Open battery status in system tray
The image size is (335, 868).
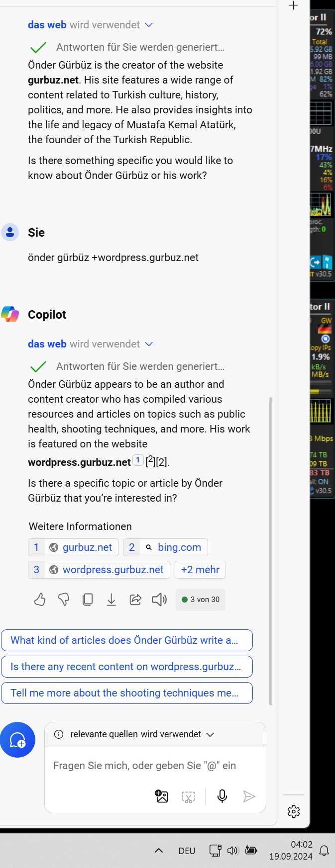click(x=251, y=850)
